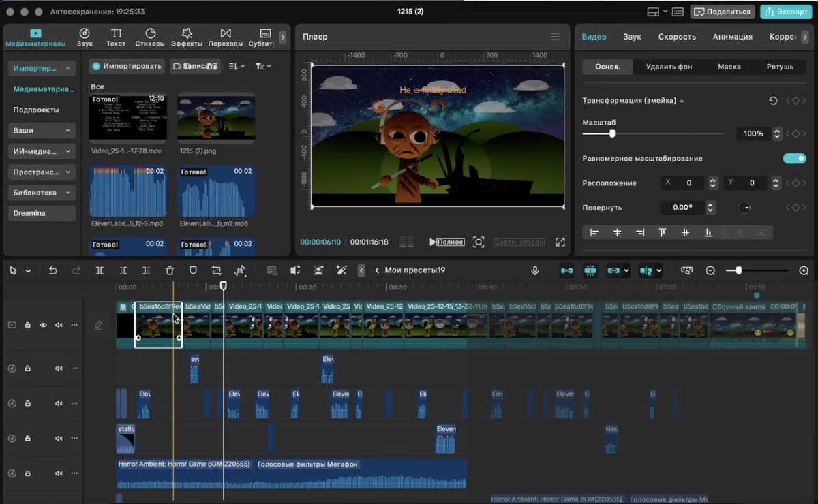Click the keyboard shortcuts icon in title bar
This screenshot has width=818, height=504.
[x=678, y=12]
